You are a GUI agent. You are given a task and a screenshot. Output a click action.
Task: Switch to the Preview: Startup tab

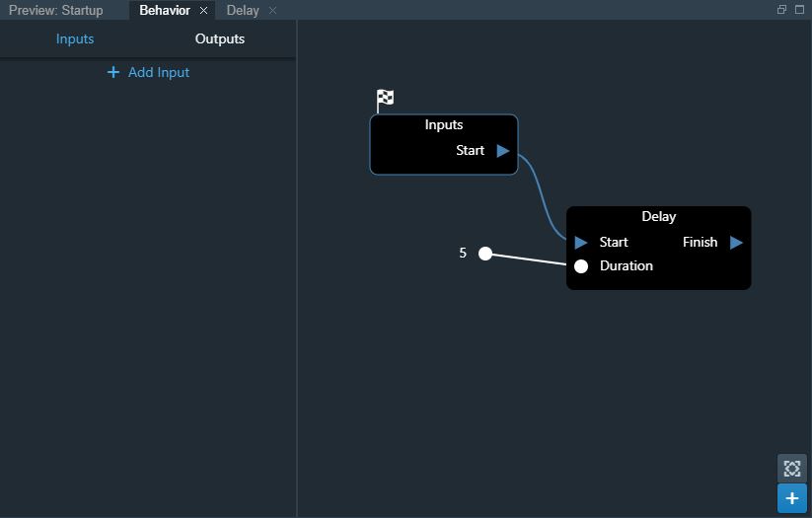tap(56, 10)
